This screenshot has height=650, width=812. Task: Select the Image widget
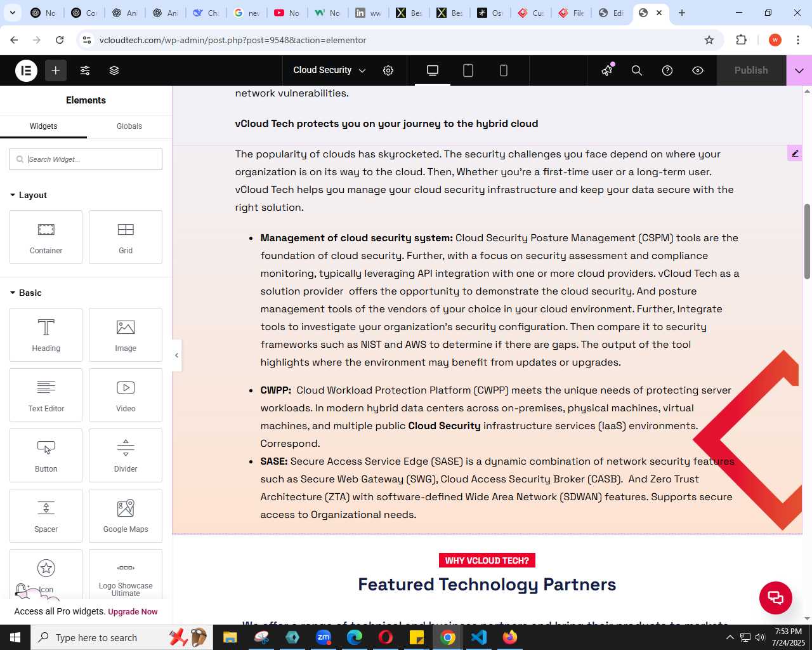click(126, 335)
